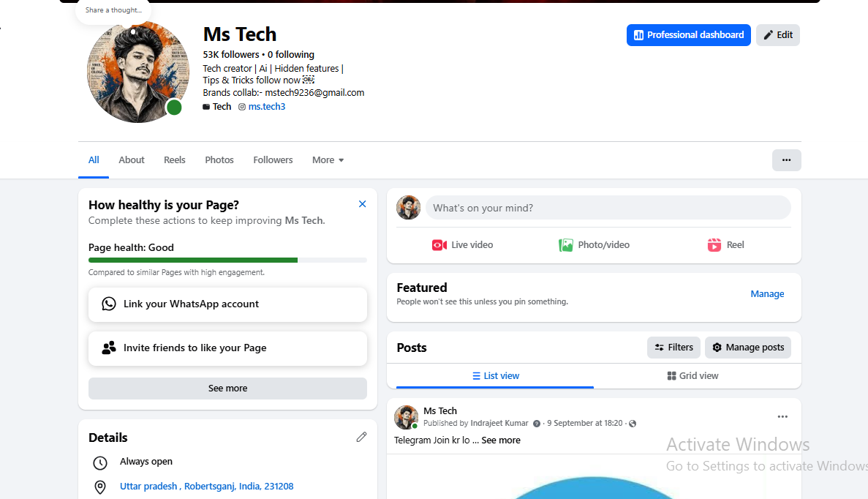The width and height of the screenshot is (868, 499).
Task: Expand the post with See more
Action: [501, 440]
